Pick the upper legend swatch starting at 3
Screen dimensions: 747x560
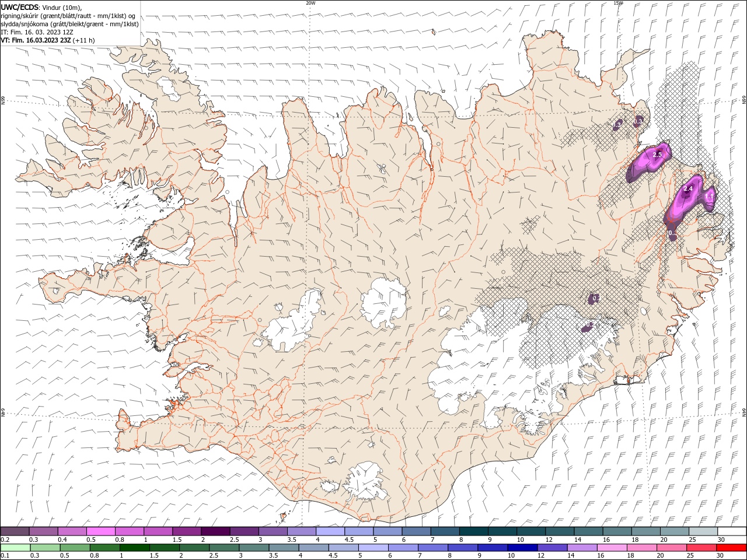pos(273,531)
